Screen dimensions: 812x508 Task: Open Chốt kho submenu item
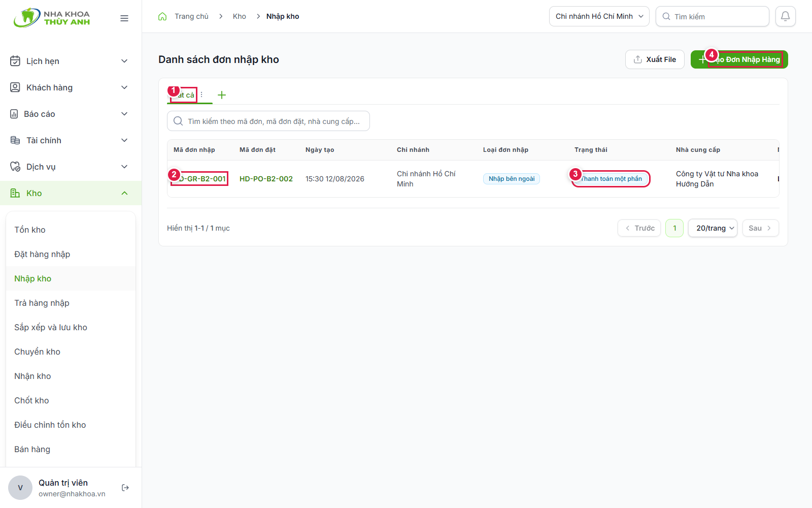coord(71,400)
